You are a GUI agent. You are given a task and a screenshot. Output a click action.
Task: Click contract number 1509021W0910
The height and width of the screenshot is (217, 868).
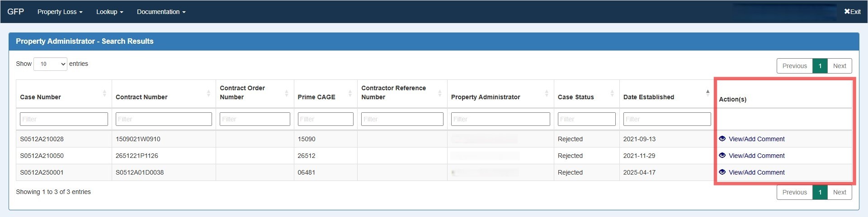(x=138, y=139)
